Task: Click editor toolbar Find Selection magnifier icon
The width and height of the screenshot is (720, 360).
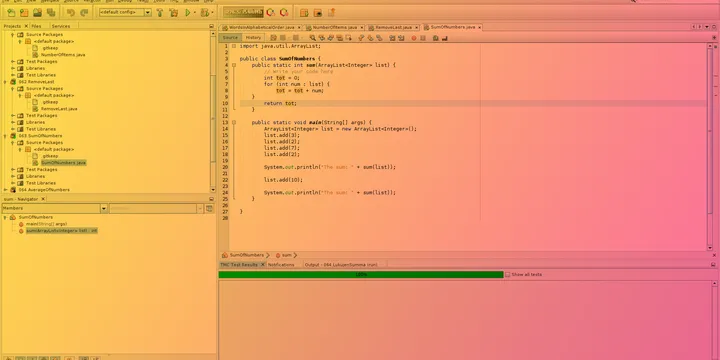Action: tap(313, 38)
